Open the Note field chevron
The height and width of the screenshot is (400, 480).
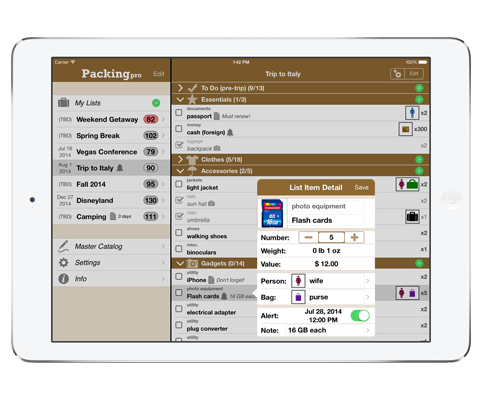point(368,330)
